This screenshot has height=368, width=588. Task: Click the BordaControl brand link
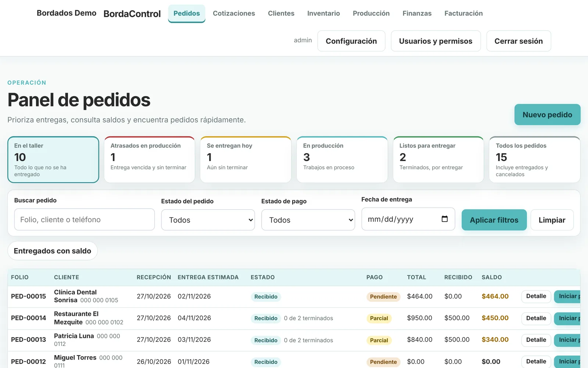132,14
